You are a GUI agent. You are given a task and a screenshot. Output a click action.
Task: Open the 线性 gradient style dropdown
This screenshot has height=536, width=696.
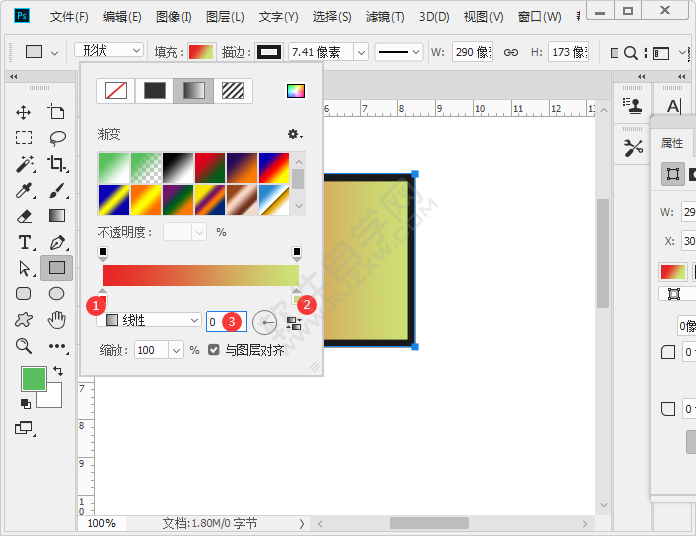[149, 320]
